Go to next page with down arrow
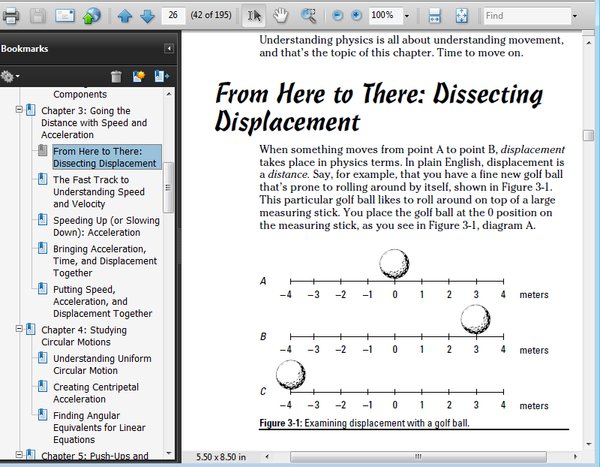Screen dimensions: 600x467 148,16
